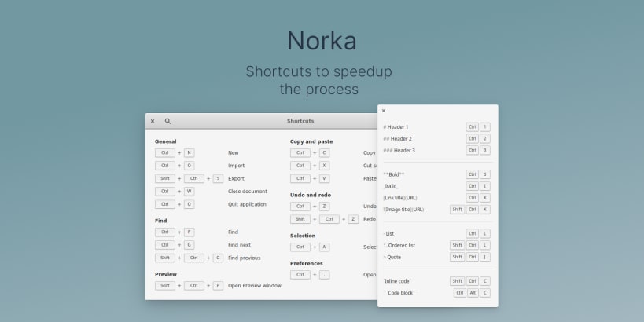Click the 'B' key cap for Bold
644x322 pixels.
click(485, 174)
